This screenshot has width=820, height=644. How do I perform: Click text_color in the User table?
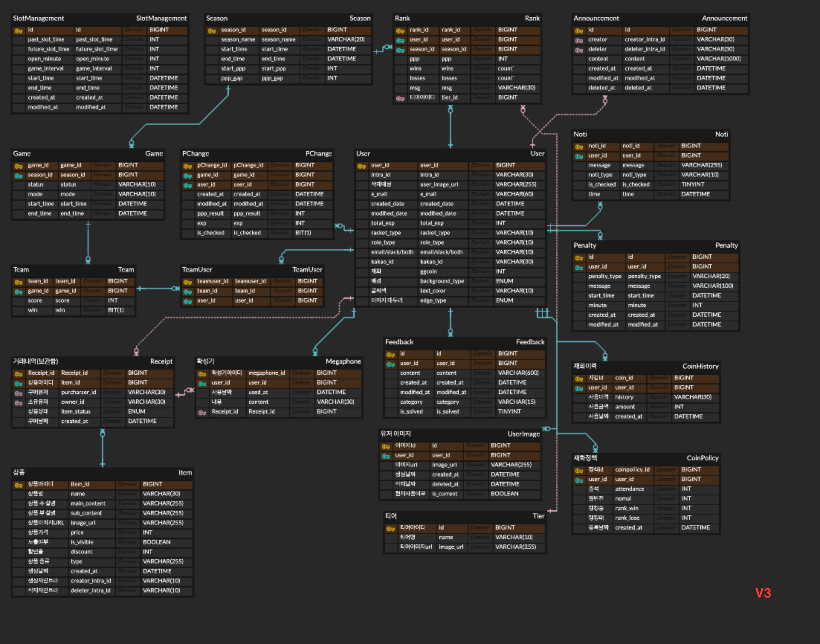(x=433, y=291)
